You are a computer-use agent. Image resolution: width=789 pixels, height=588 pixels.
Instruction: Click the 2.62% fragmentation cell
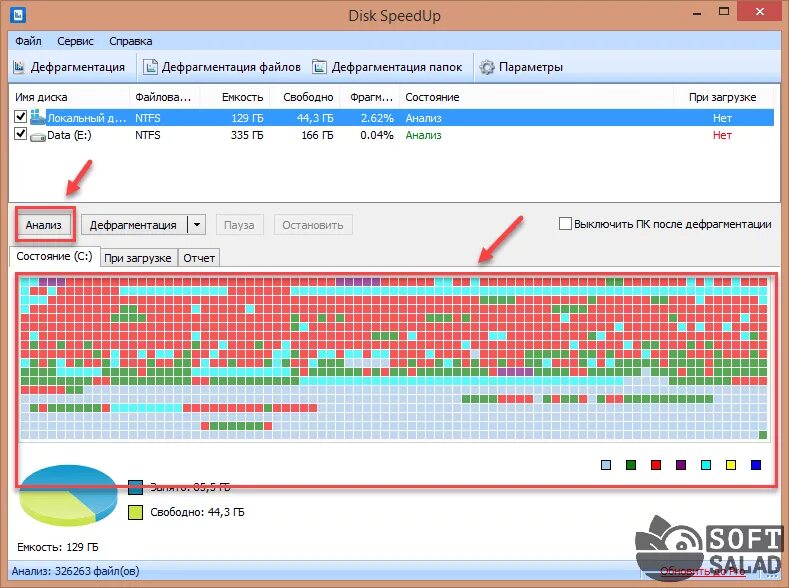(377, 118)
